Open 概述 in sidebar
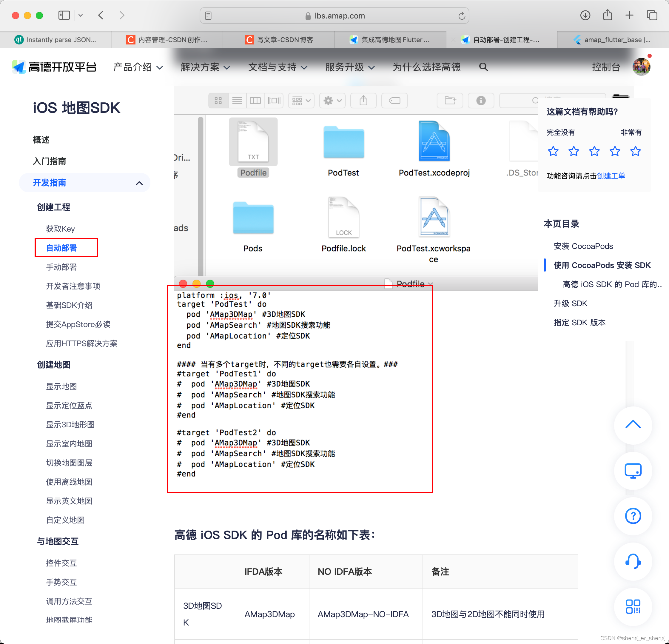 coord(41,140)
